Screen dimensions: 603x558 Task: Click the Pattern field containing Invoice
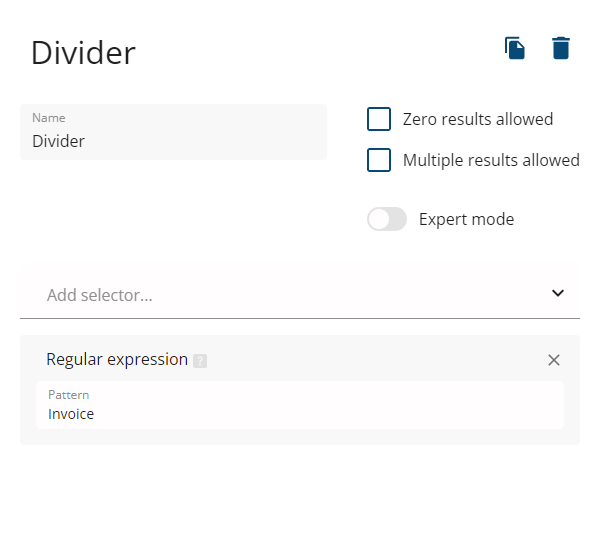pos(300,413)
